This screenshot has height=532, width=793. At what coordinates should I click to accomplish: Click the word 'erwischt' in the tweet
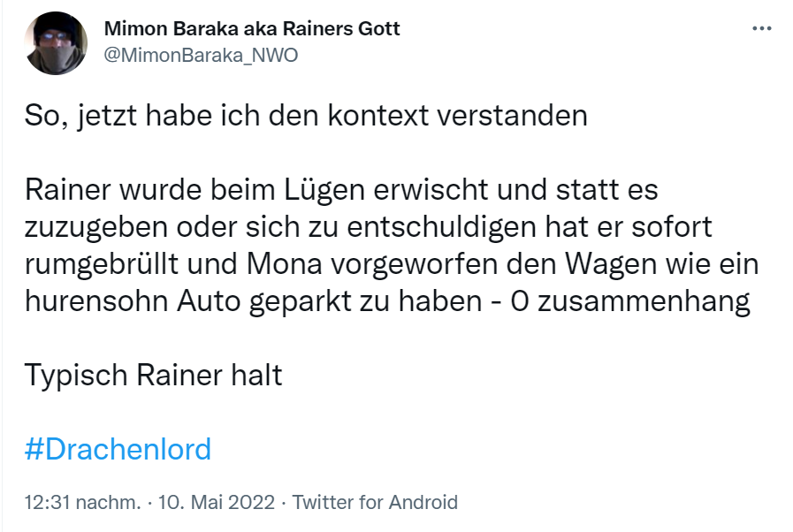coord(431,190)
